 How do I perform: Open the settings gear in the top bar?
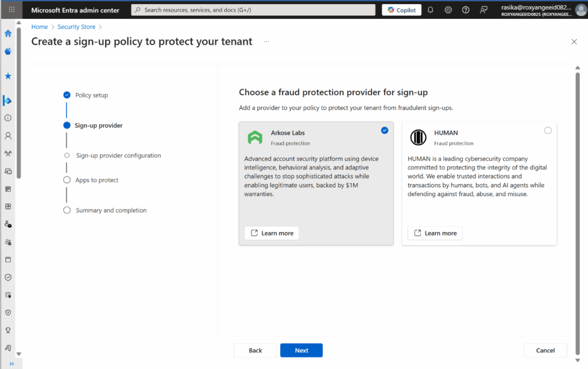pyautogui.click(x=448, y=9)
